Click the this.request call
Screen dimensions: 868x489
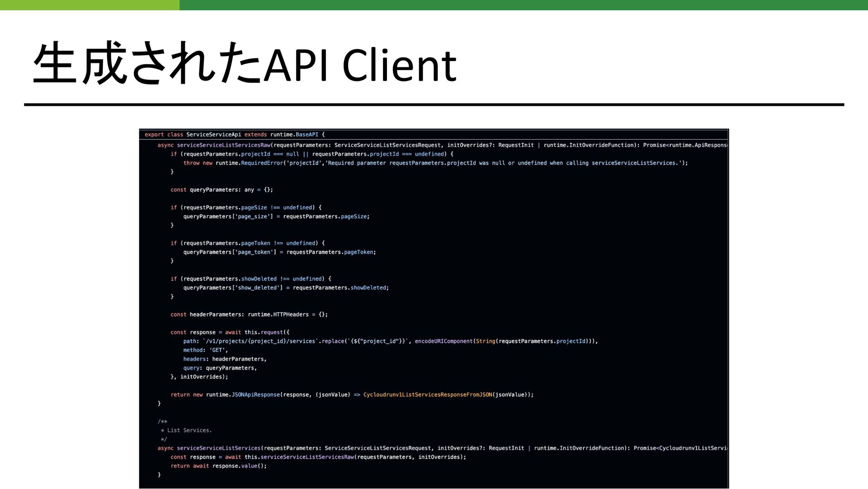(264, 332)
